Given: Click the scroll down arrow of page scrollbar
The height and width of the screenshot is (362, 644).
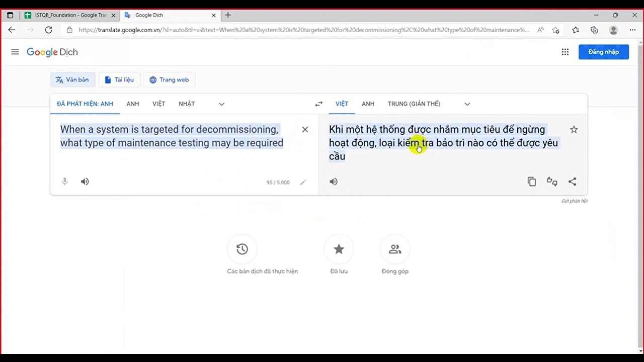Looking at the screenshot, I should [x=640, y=351].
